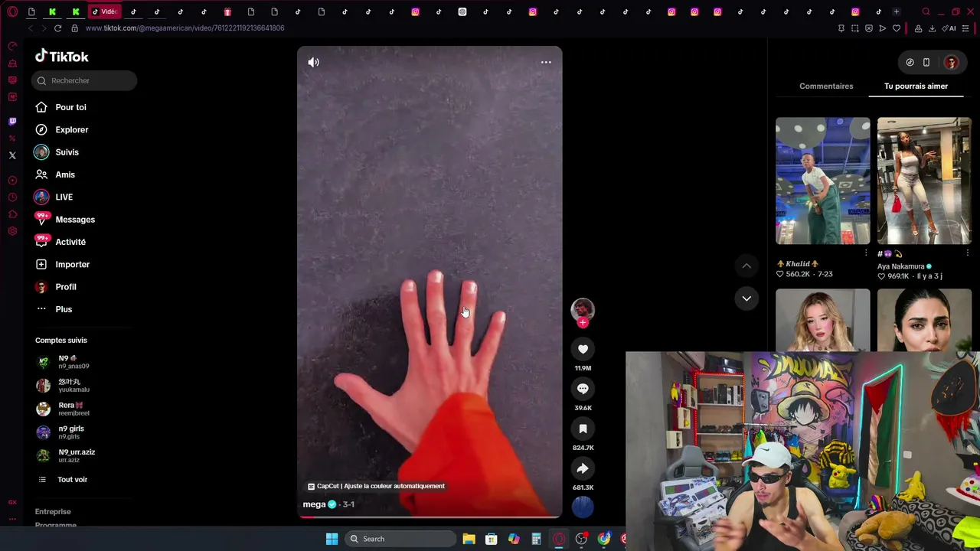Open the n9_anas09 followed account
The width and height of the screenshot is (980, 551).
(62, 362)
